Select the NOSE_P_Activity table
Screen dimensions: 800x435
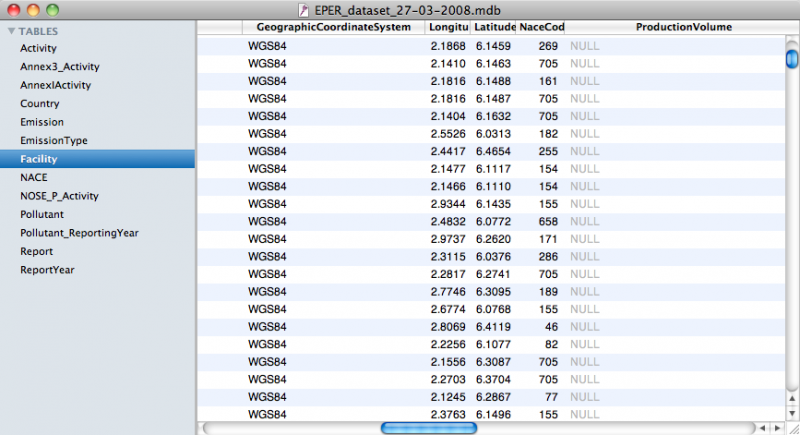point(59,196)
